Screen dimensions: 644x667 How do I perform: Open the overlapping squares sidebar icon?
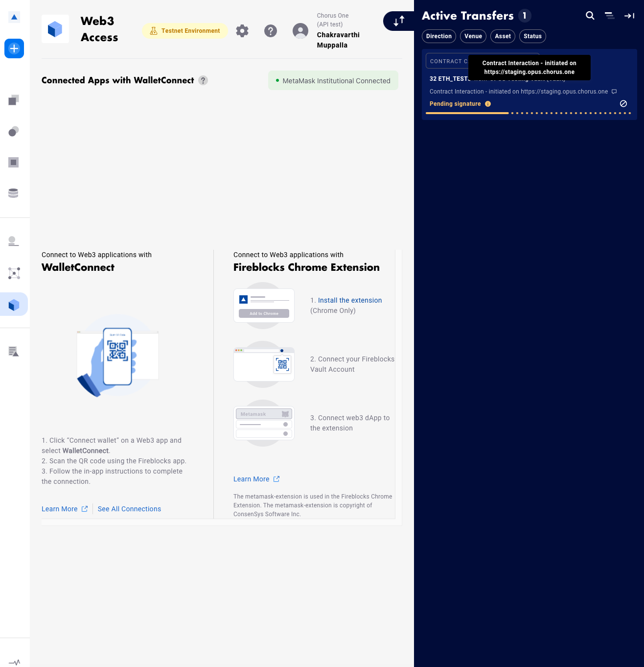click(x=14, y=100)
